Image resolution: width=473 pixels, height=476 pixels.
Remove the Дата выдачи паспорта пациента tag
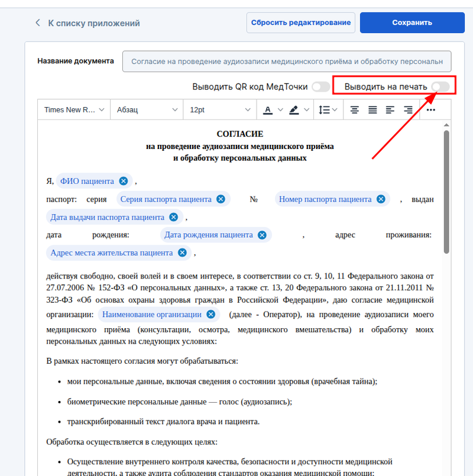[x=173, y=218]
